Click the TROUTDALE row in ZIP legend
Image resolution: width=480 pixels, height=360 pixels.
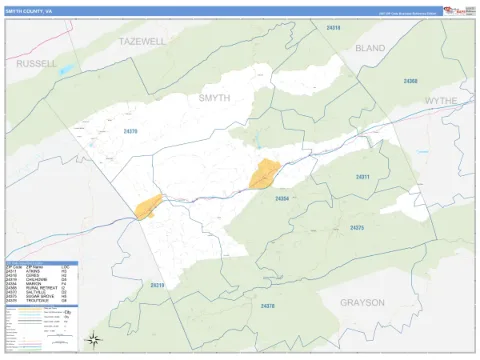[x=36, y=300]
